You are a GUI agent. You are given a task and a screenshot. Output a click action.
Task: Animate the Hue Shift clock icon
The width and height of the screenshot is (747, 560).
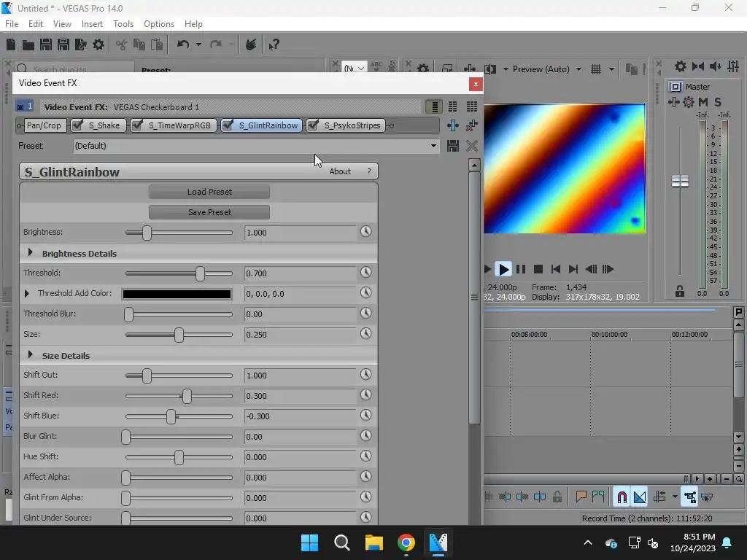click(365, 456)
